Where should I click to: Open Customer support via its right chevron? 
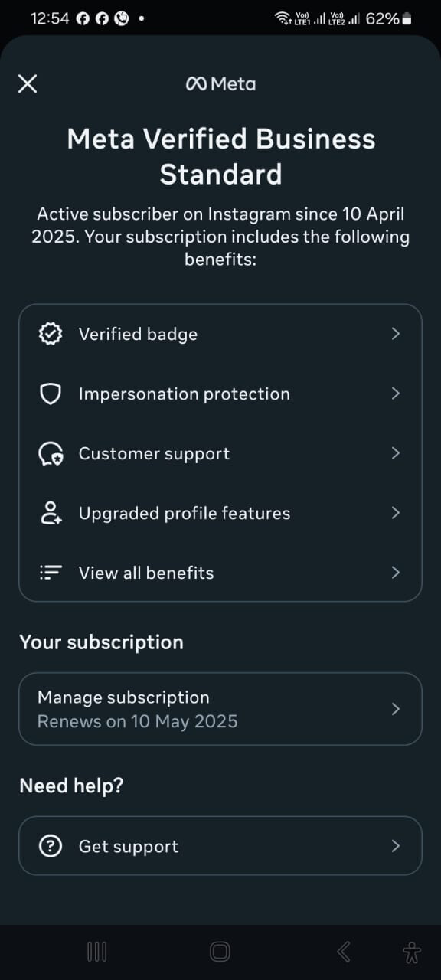[x=396, y=453]
